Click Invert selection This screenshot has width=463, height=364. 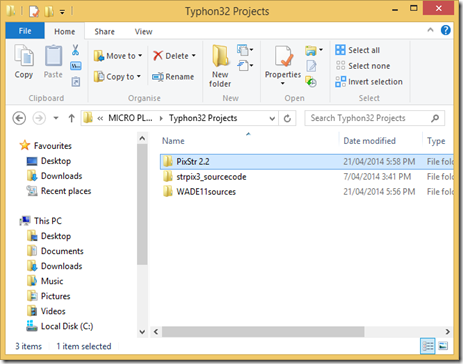[369, 82]
